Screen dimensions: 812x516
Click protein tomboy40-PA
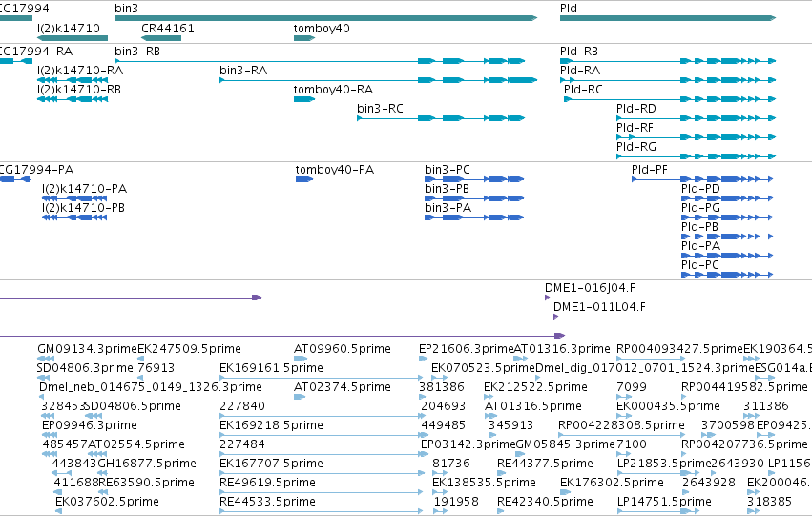point(304,179)
